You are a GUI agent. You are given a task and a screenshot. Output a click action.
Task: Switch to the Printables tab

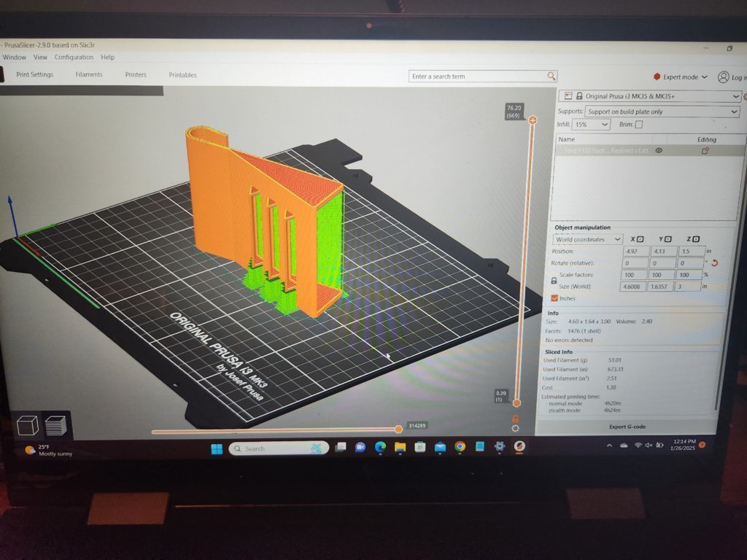(x=182, y=75)
